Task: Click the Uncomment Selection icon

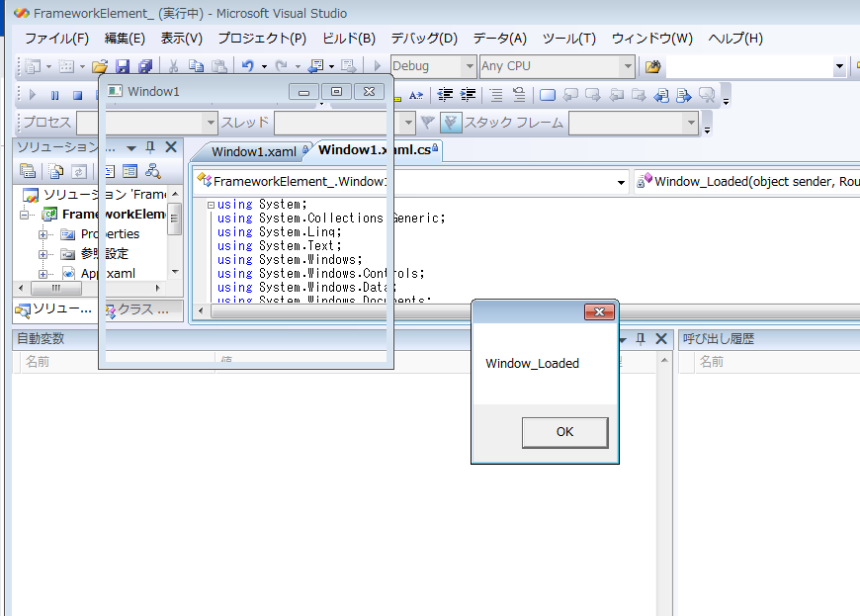Action: click(518, 95)
